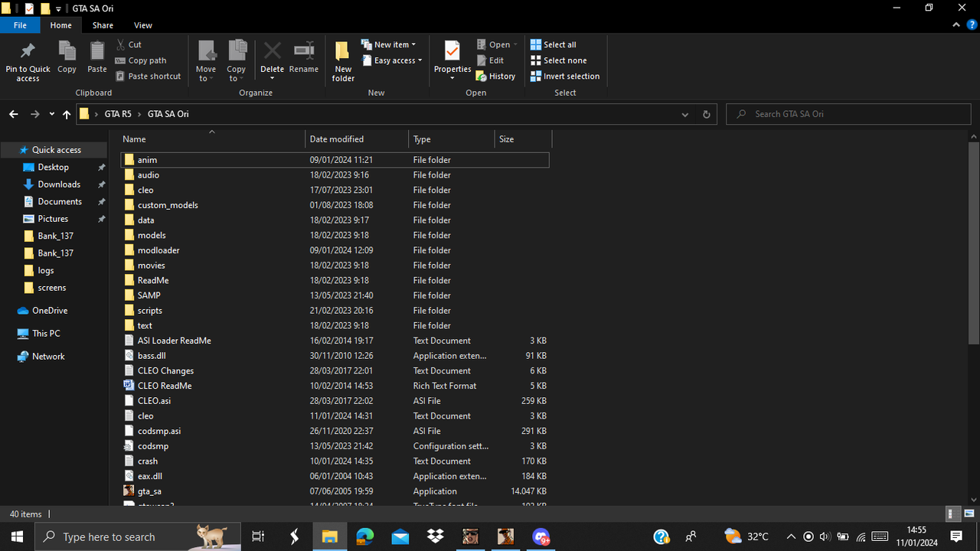Select the CLEO ReadMe rich text file icon
This screenshot has width=980, height=551.
[129, 386]
